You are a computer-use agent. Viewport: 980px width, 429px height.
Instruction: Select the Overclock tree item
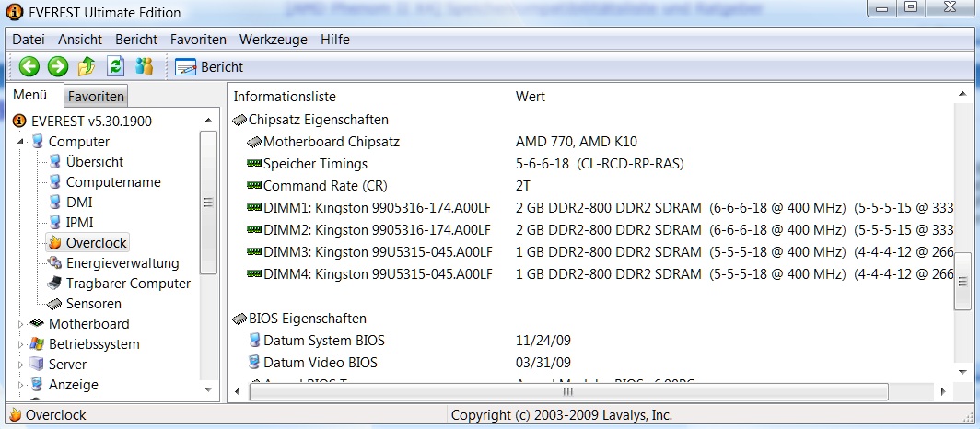click(96, 243)
